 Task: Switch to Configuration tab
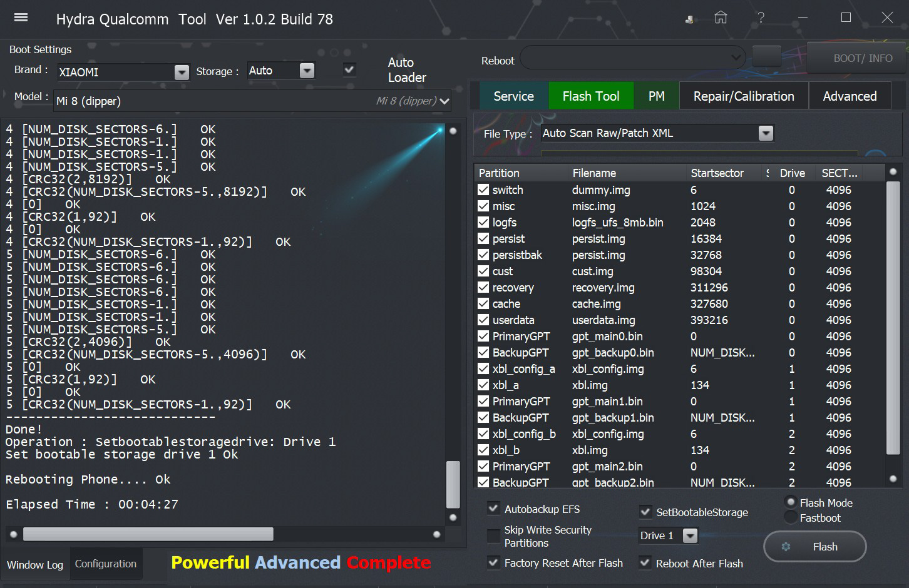(106, 564)
